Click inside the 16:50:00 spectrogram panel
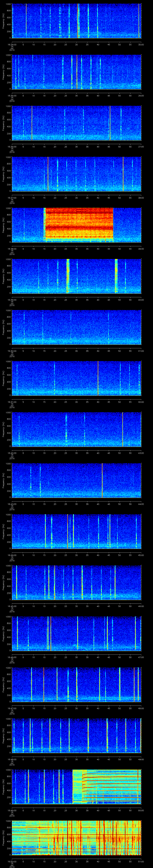Viewport: 153px width, 868px height. click(x=76, y=838)
